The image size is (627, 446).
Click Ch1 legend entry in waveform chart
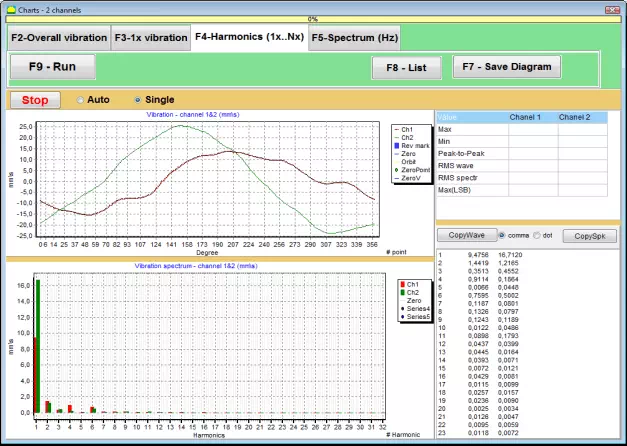point(404,130)
